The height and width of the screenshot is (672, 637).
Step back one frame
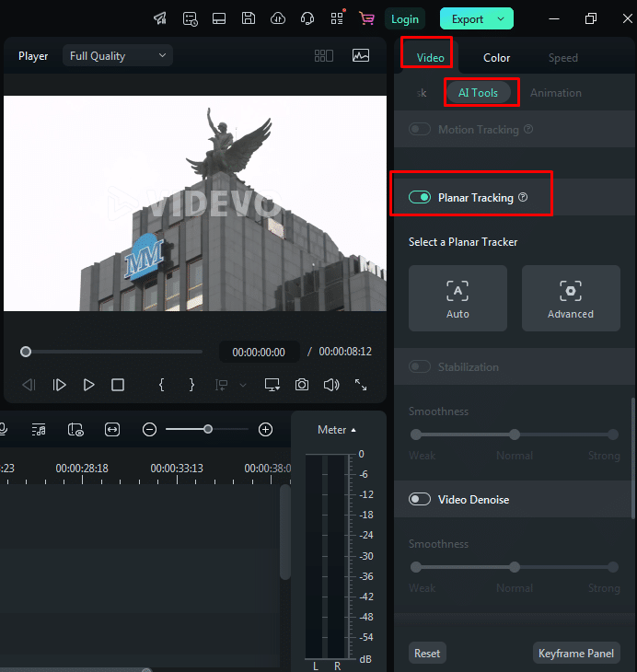tap(29, 385)
